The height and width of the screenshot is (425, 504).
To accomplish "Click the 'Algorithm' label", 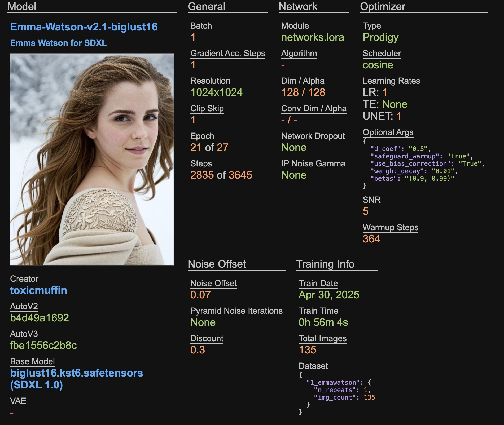I will click(x=299, y=54).
